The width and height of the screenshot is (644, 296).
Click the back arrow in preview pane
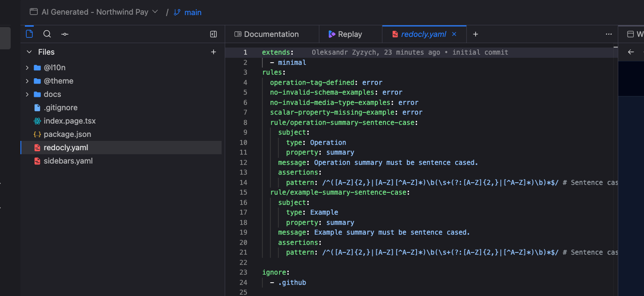631,52
